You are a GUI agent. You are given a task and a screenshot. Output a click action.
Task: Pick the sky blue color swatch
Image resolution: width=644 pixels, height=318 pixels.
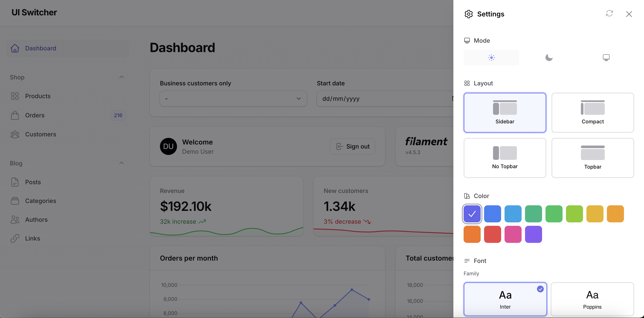[513, 214]
